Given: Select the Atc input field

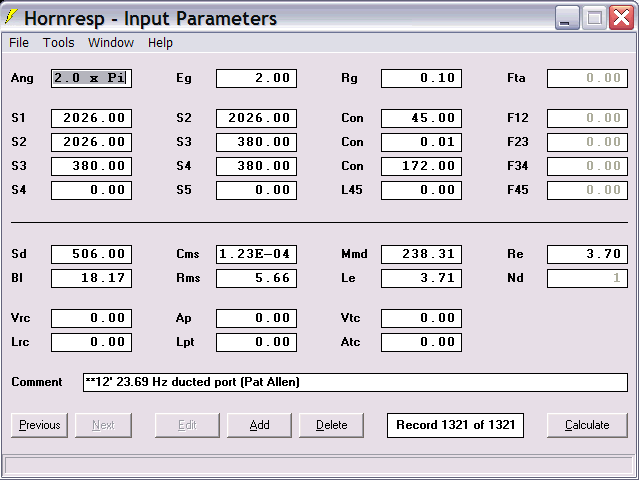Looking at the screenshot, I should [x=421, y=342].
